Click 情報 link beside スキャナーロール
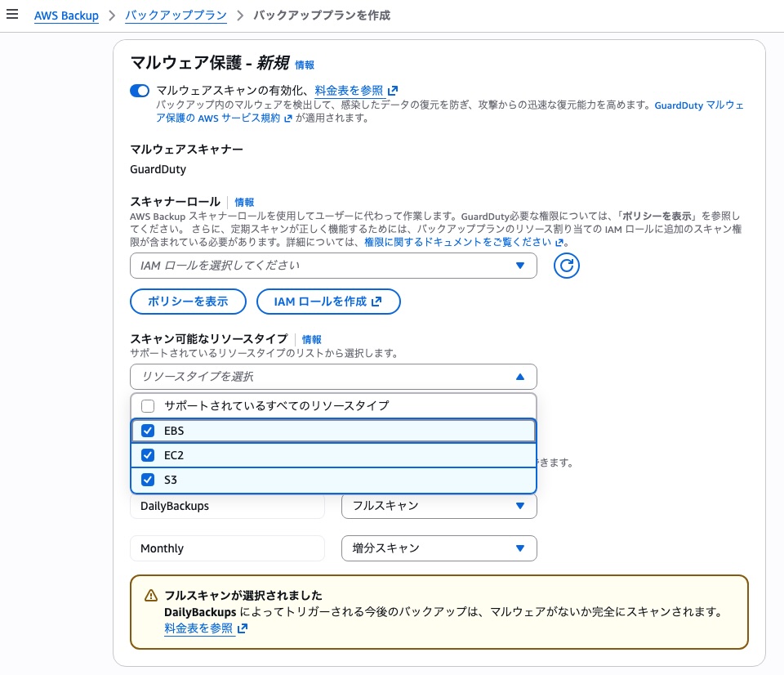 pyautogui.click(x=244, y=202)
